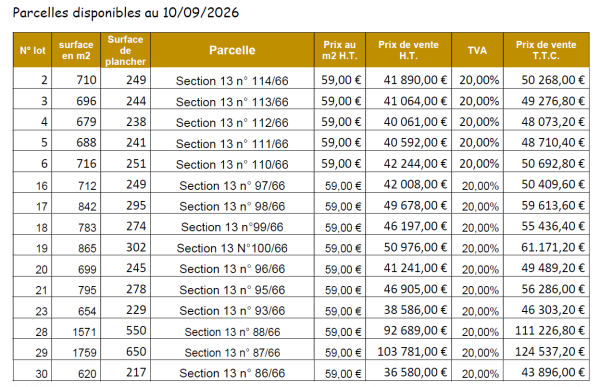Select T.T.C. price '48 073,20 €'

click(x=553, y=121)
